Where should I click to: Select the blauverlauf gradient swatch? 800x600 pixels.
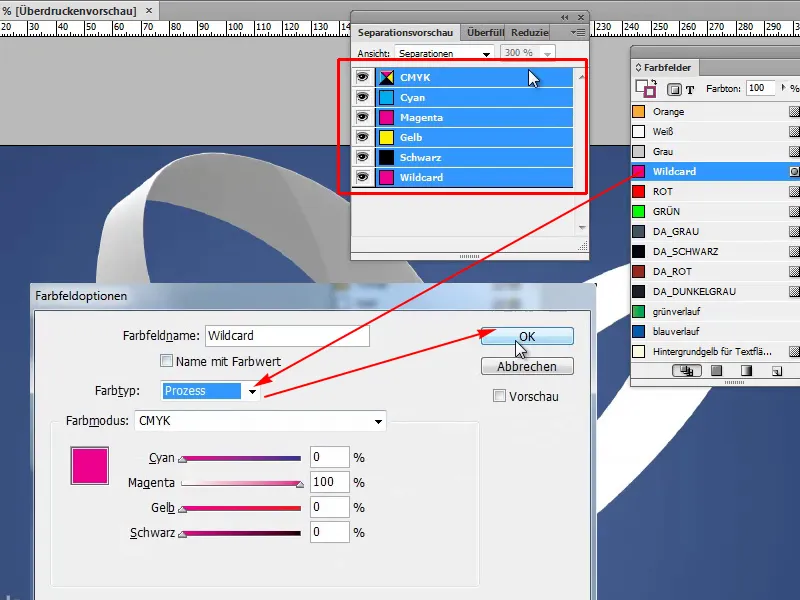715,331
